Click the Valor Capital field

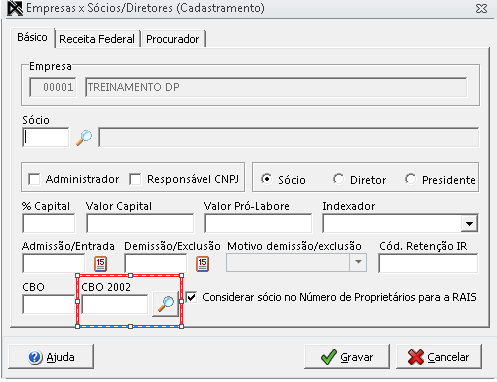[140, 223]
